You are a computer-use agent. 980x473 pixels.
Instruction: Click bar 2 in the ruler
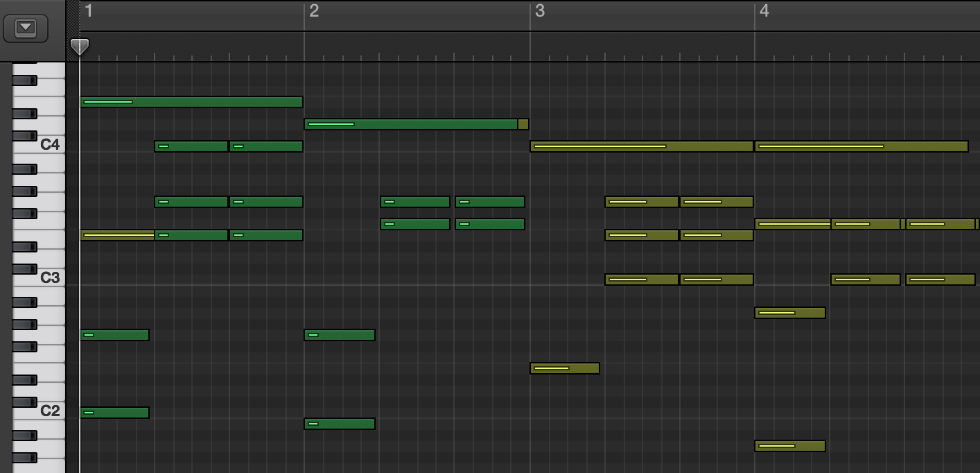[x=314, y=11]
